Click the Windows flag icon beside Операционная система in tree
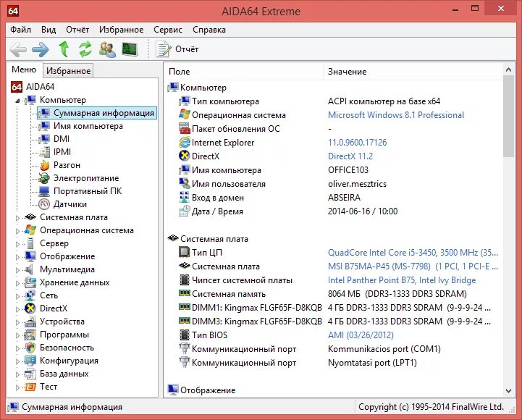The image size is (522, 420). [30, 230]
